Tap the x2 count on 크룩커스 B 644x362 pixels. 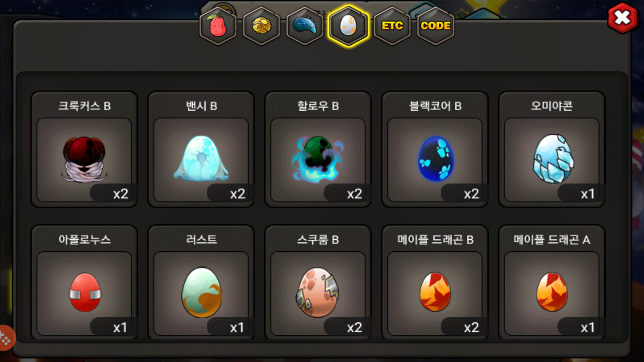(x=121, y=194)
